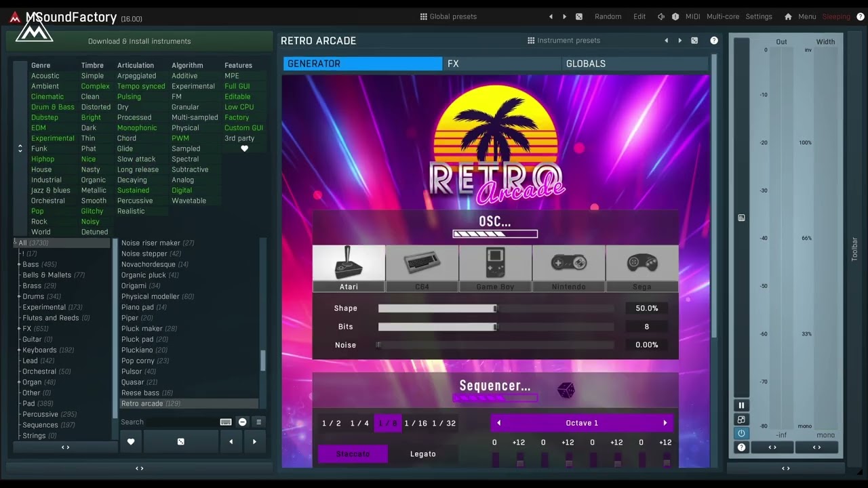868x488 pixels.
Task: Toggle the Pulsing articulation filter
Action: (129, 97)
